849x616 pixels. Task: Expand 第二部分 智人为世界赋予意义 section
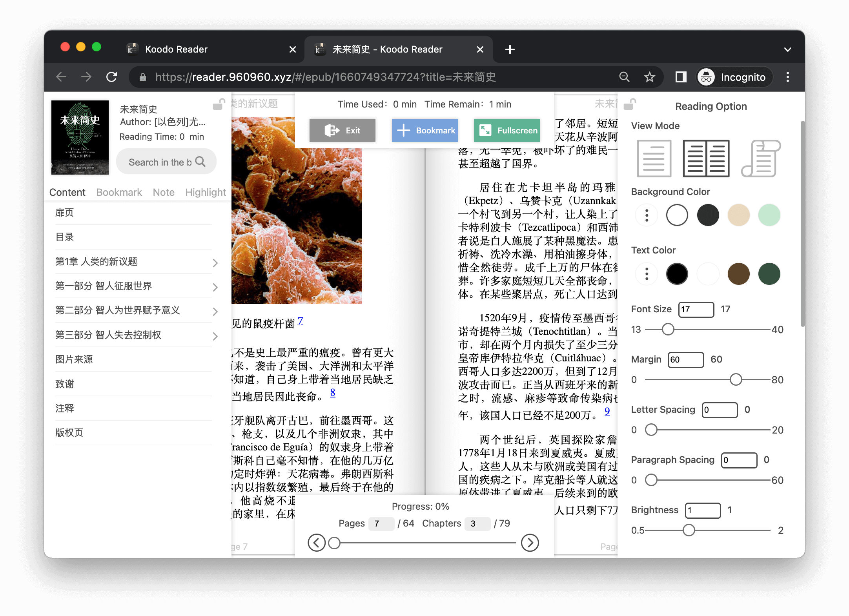[x=215, y=312]
